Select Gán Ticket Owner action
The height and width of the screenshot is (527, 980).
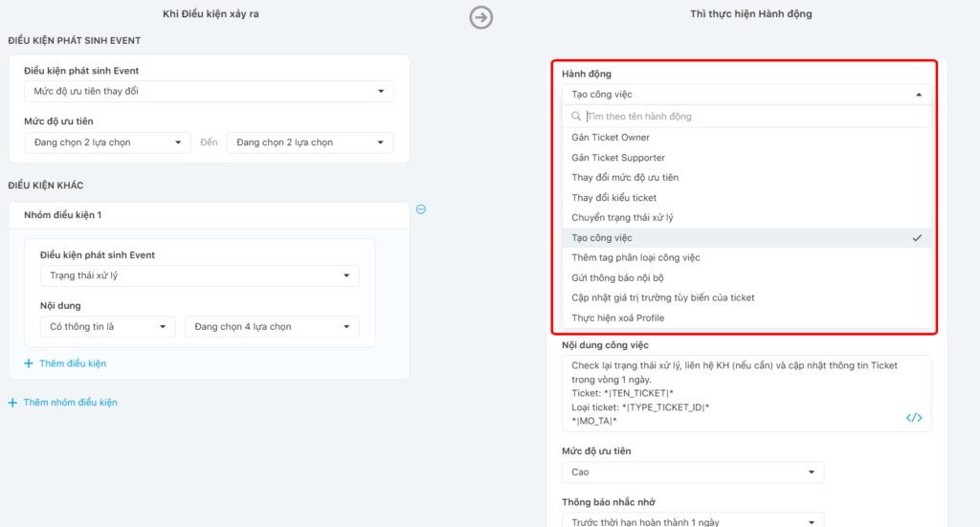tap(611, 138)
